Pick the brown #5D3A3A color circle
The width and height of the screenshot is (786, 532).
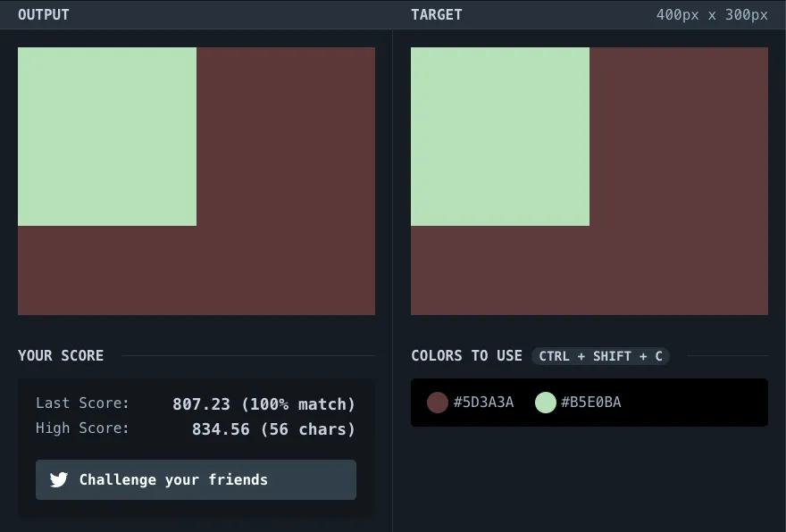pos(437,403)
